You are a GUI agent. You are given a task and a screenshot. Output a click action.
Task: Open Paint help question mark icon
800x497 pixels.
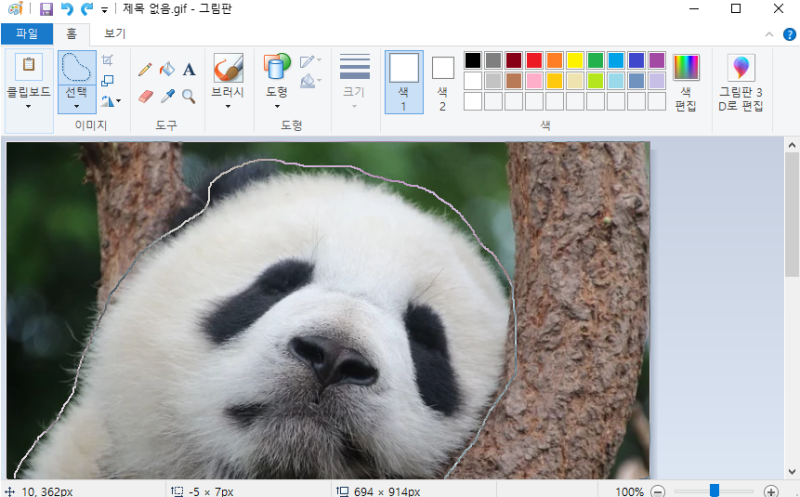pyautogui.click(x=789, y=35)
